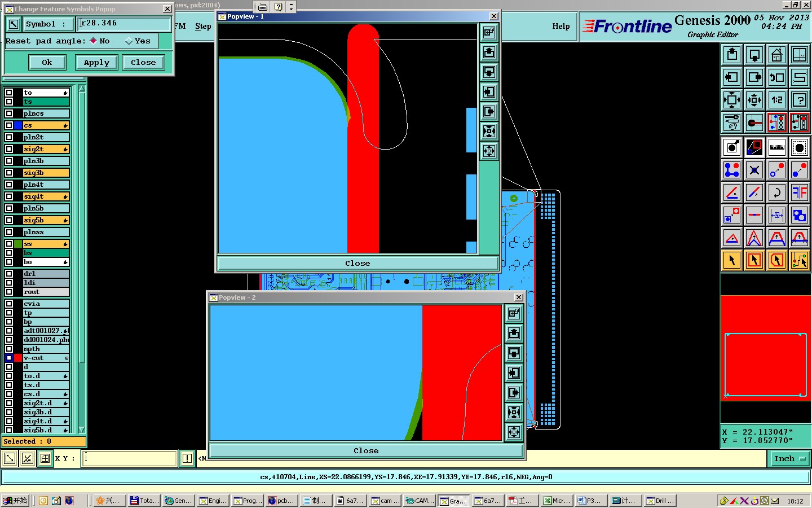Toggle the checkbox for layer v-cut
This screenshot has height=508, width=812.
click(x=9, y=358)
